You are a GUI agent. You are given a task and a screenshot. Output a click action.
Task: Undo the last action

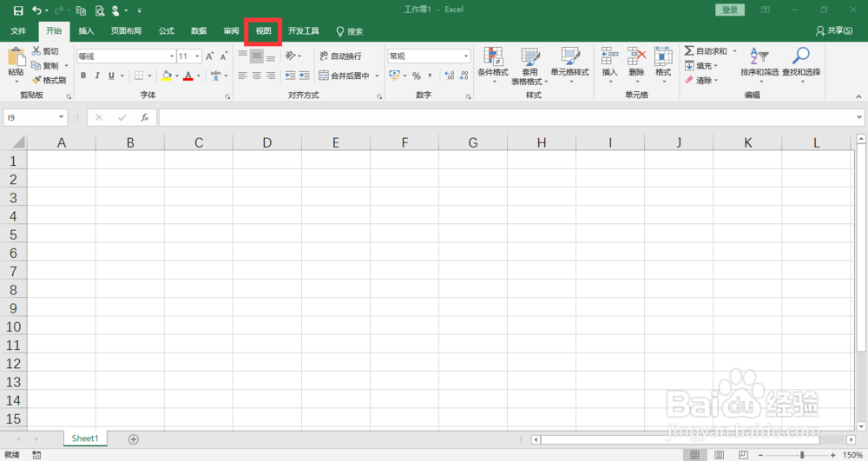coord(36,10)
